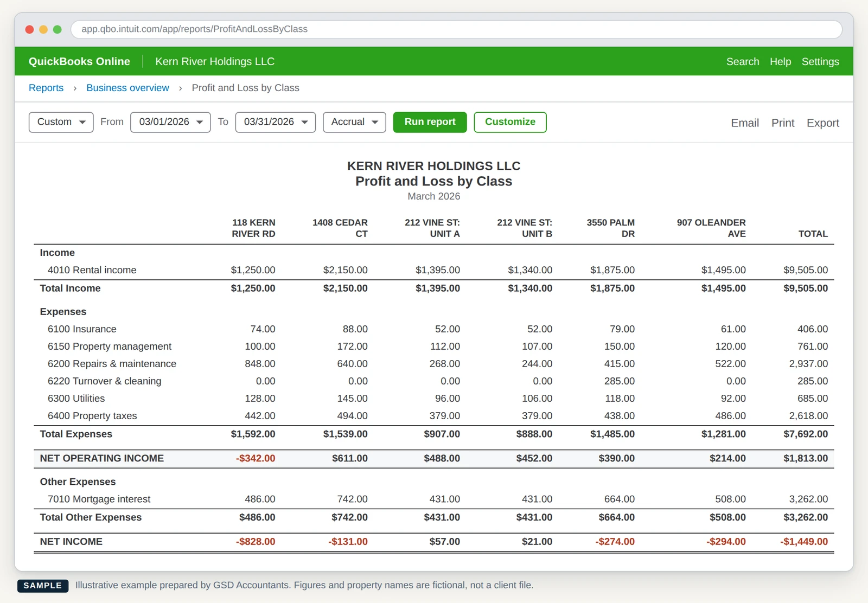Image resolution: width=868 pixels, height=603 pixels.
Task: Click Net Operating Income value -$342.00
Action: (256, 458)
